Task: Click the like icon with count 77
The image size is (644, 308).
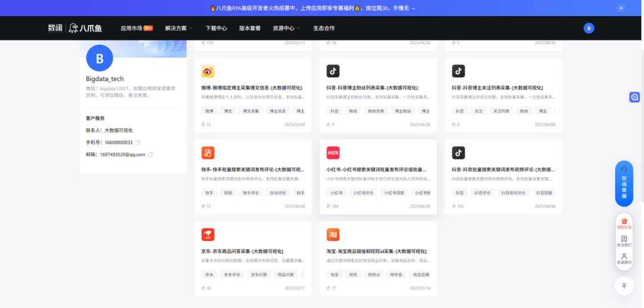Action: pos(328,288)
